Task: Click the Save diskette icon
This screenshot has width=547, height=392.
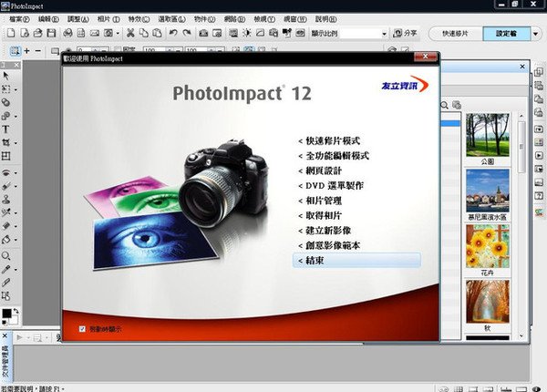Action: point(51,33)
